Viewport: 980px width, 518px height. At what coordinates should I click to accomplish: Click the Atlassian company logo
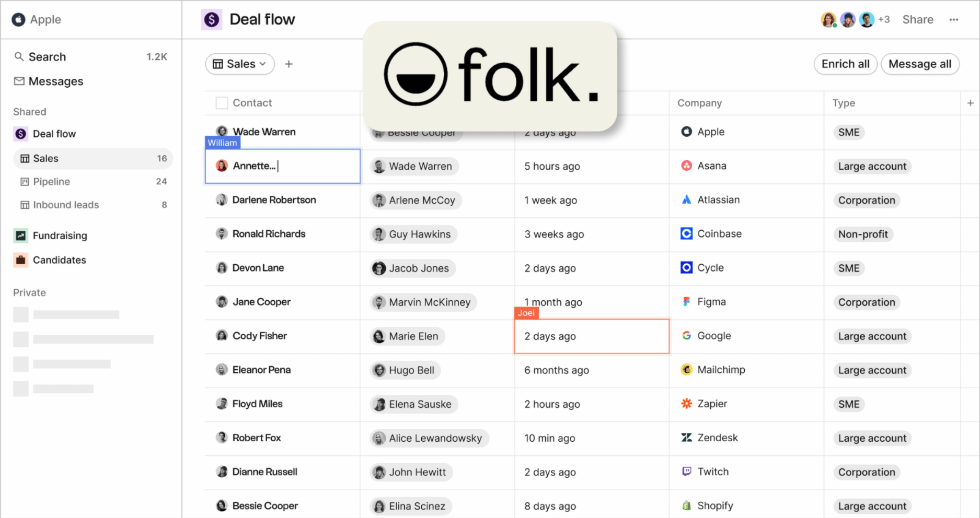point(686,199)
